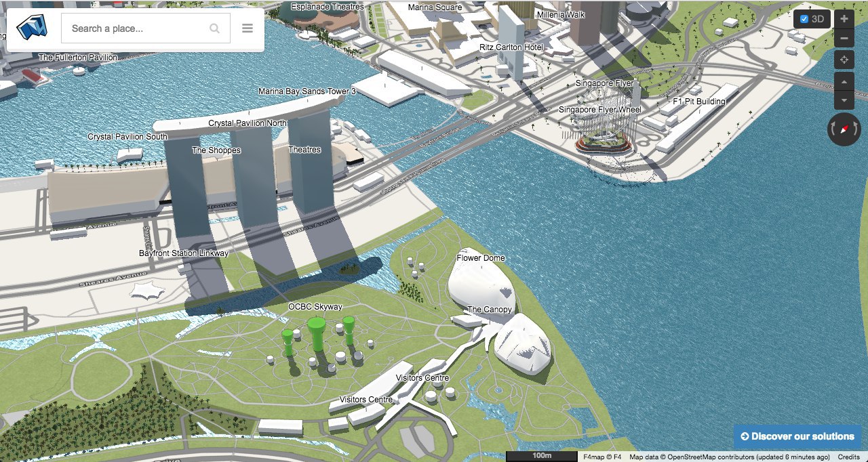
Task: Select 'The Fullerton Pavilion' label
Action: coord(78,58)
